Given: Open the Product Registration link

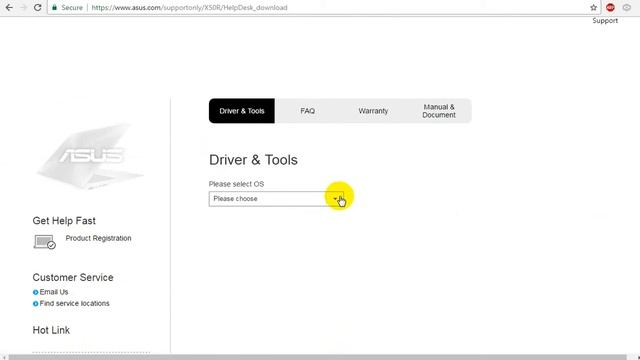Looking at the screenshot, I should [98, 238].
